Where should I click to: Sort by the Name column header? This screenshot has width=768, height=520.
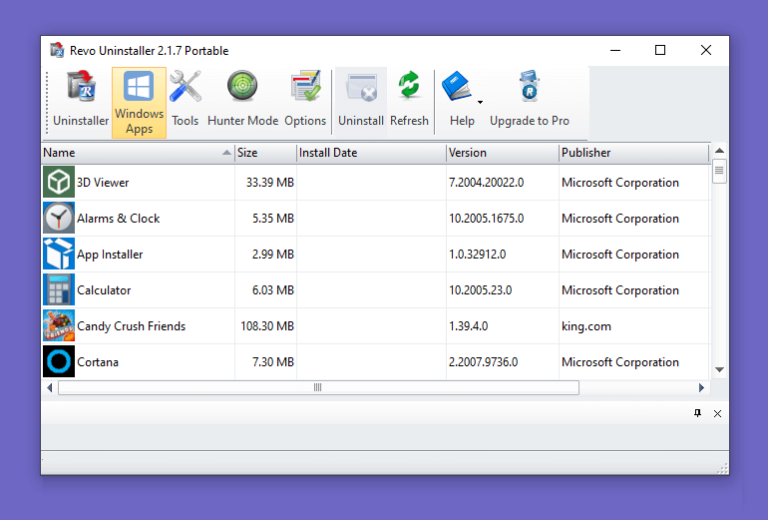pos(138,153)
